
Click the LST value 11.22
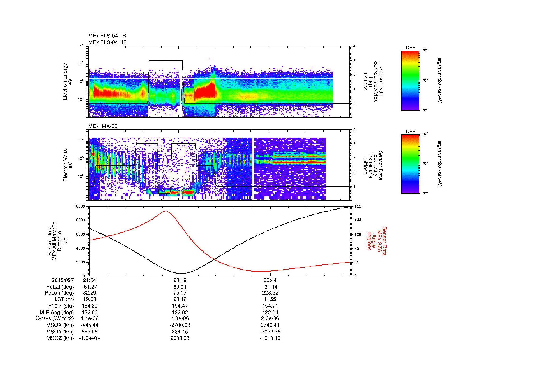(x=270, y=299)
